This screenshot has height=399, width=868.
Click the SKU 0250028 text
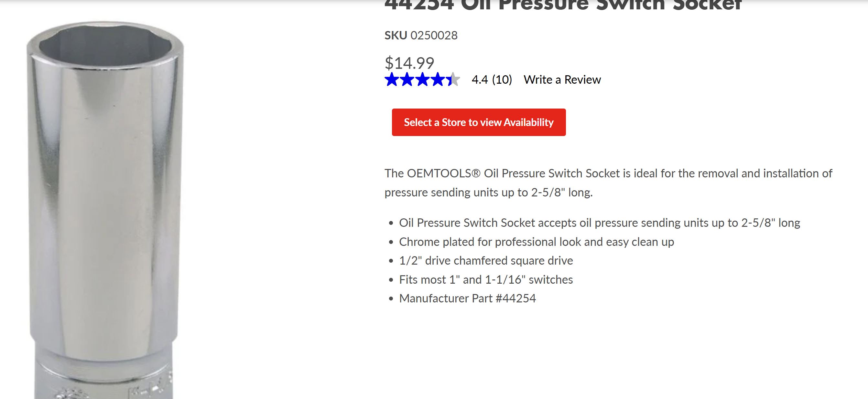(x=421, y=35)
